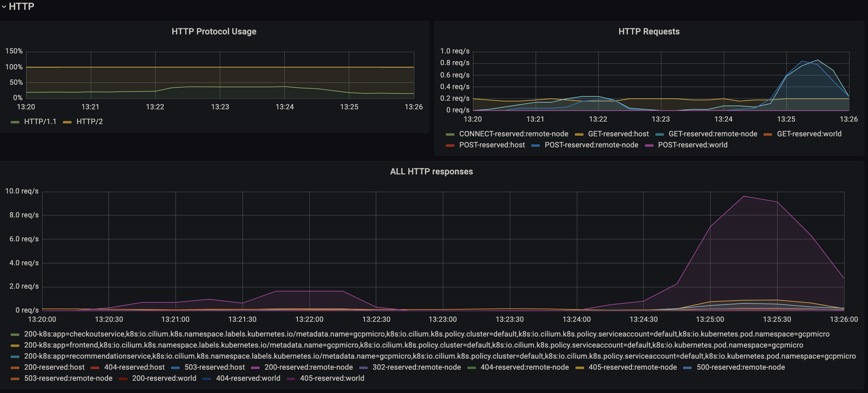Screen dimensions: 868x393
Task: Select the GET-reserved:remote-node legend entry
Action: coord(713,134)
